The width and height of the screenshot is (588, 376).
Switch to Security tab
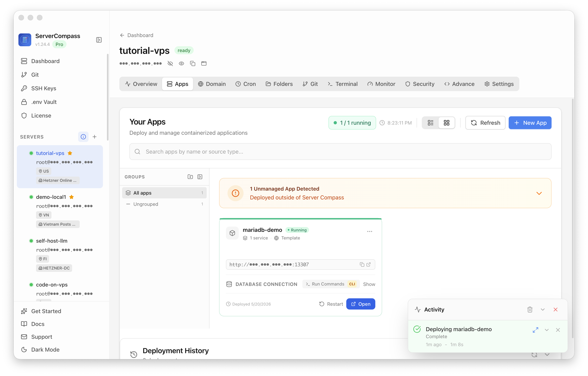420,84
